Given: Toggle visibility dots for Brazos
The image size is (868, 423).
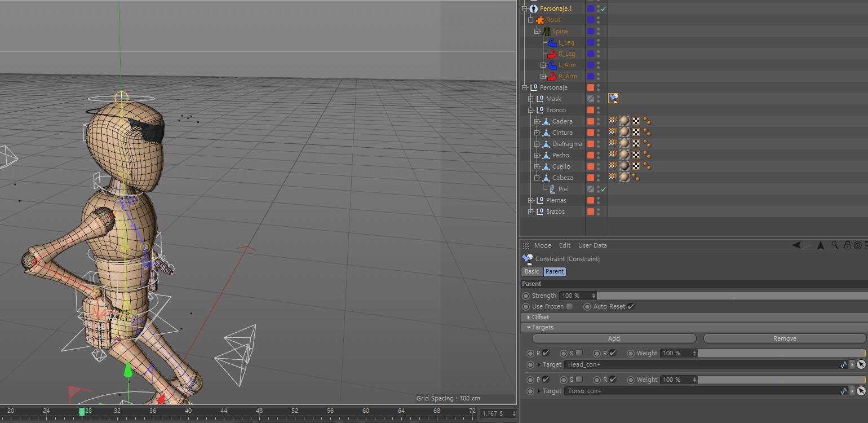Looking at the screenshot, I should [x=598, y=211].
